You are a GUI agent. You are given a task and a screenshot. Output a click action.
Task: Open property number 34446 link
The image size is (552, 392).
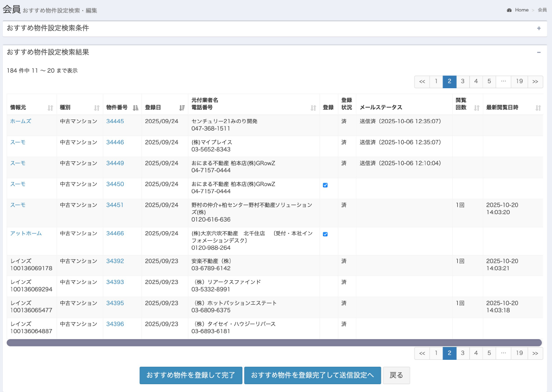point(115,142)
